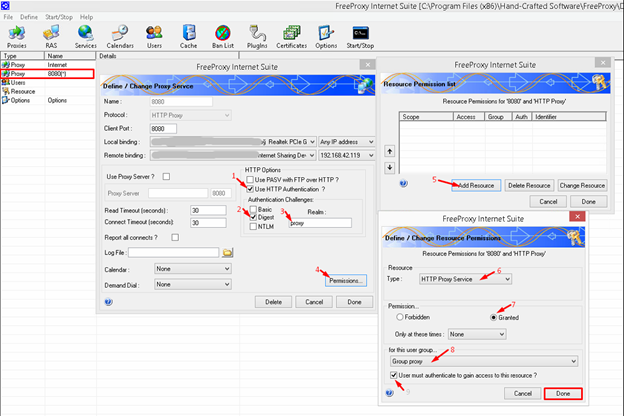Click the help icon in Define Resource Permissions dialog

coord(390,393)
